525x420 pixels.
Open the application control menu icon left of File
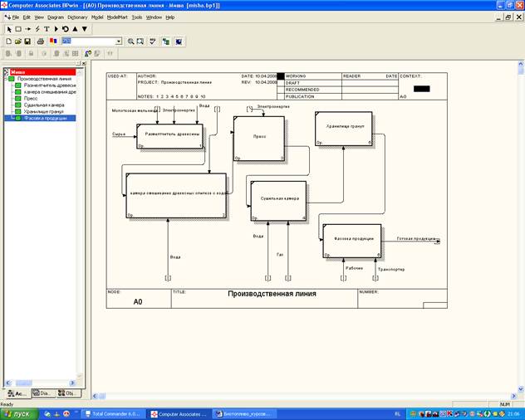(7, 17)
